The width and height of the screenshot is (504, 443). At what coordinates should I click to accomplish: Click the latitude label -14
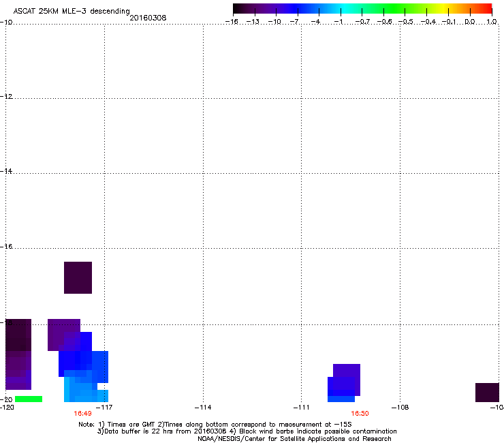[6, 172]
